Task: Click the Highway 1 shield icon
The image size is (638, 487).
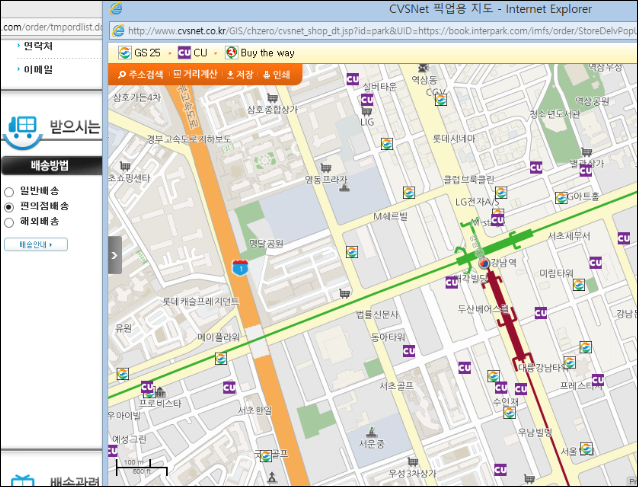Action: 240,268
